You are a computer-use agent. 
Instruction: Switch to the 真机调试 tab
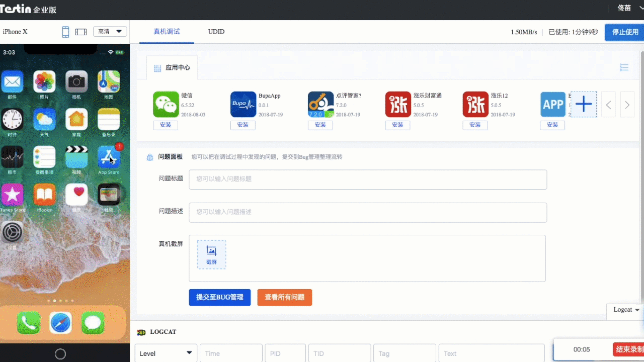pos(167,32)
